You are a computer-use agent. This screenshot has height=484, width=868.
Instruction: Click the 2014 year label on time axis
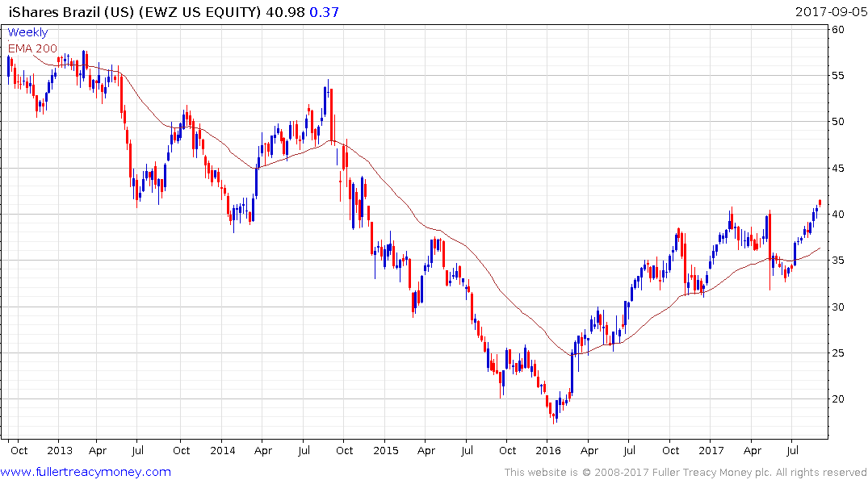pos(223,450)
